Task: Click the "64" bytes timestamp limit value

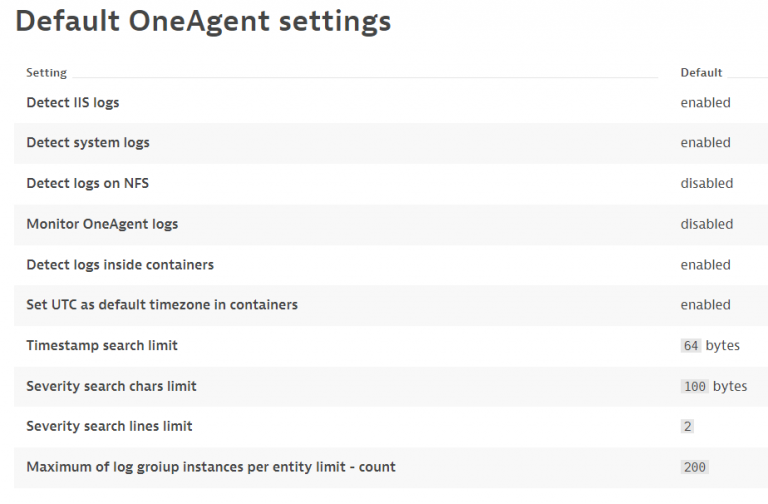Action: pos(691,346)
